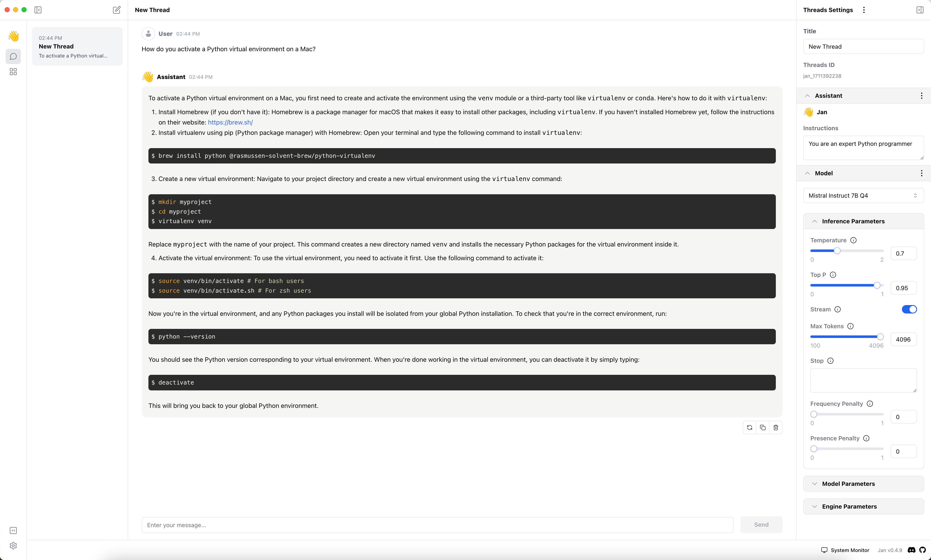The image size is (931, 560).
Task: Toggle the Stream switch off
Action: [909, 309]
